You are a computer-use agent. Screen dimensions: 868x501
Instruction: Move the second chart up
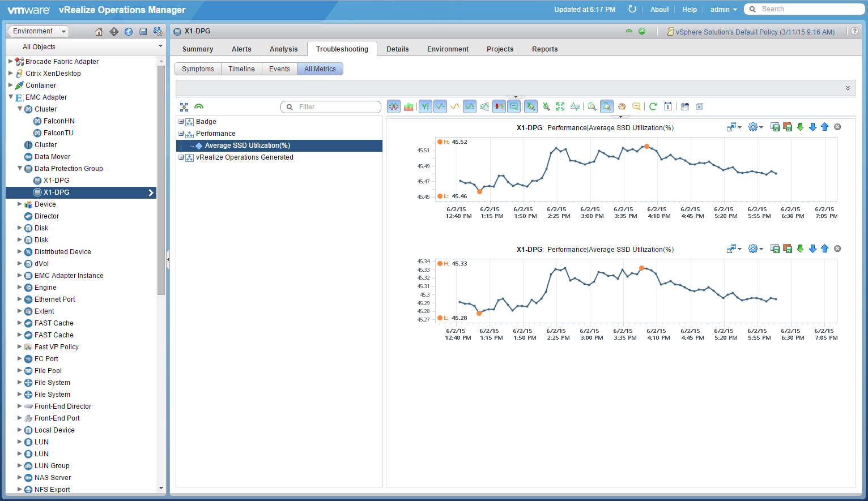pyautogui.click(x=825, y=249)
